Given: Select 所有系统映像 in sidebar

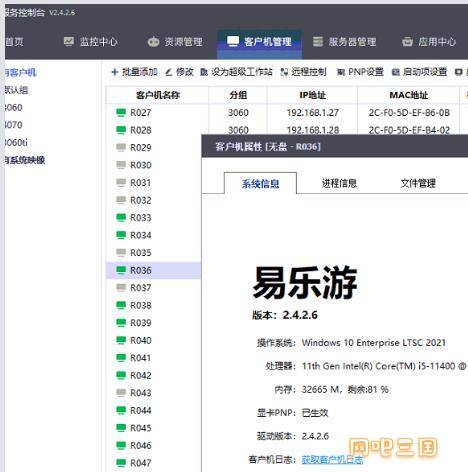Looking at the screenshot, I should (x=25, y=160).
